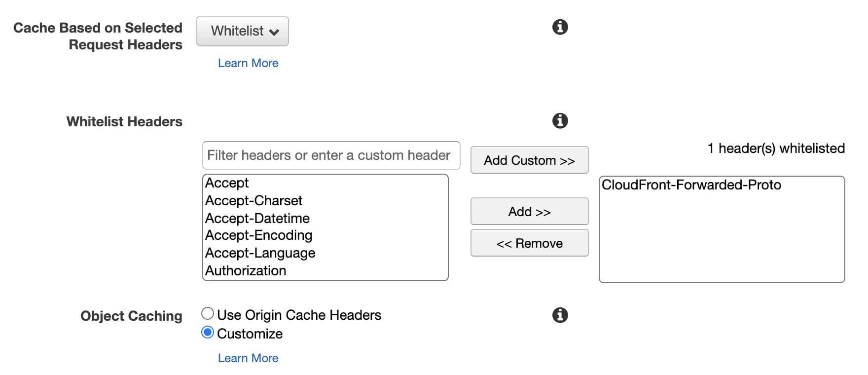Click the Add Custom >> button

(x=529, y=160)
